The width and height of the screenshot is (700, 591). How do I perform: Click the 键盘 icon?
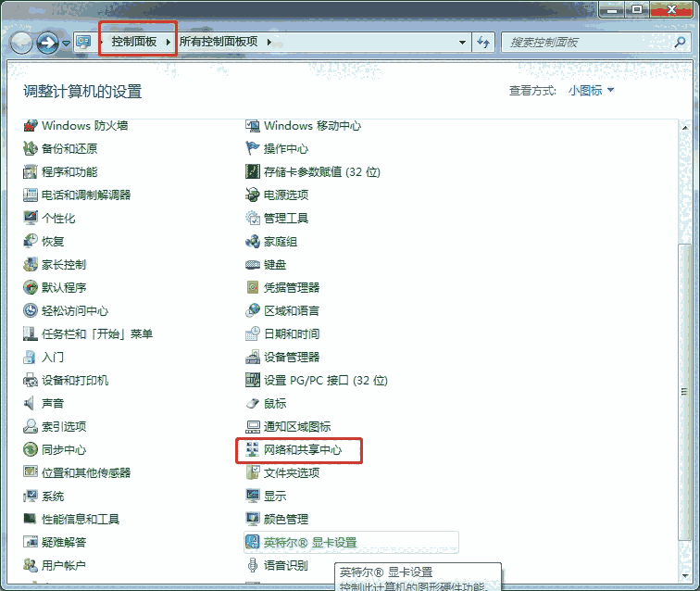(x=252, y=264)
